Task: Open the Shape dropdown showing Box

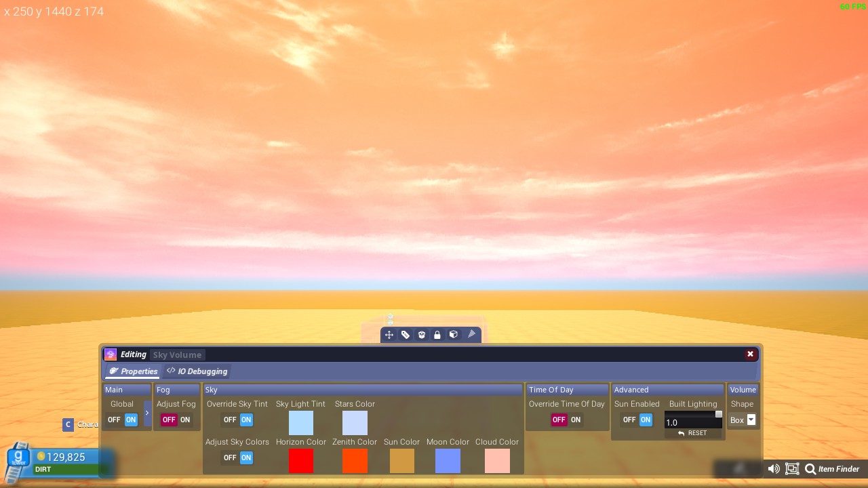Action: point(743,420)
